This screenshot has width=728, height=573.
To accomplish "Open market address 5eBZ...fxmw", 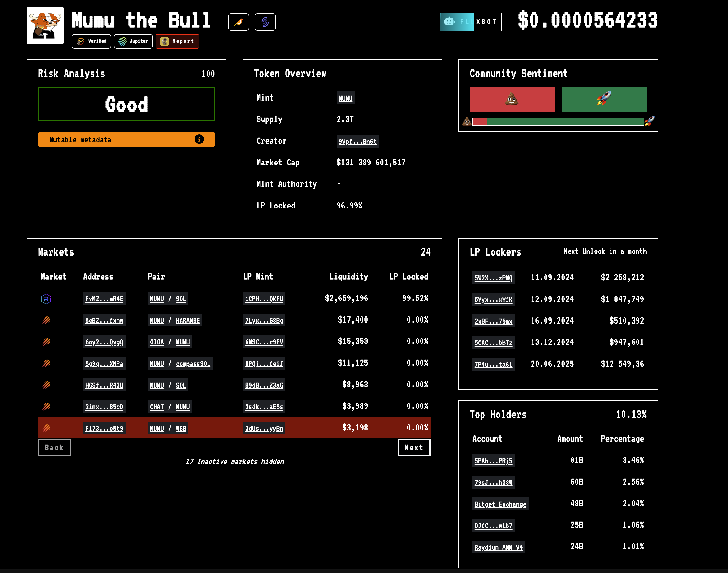I will (x=104, y=320).
